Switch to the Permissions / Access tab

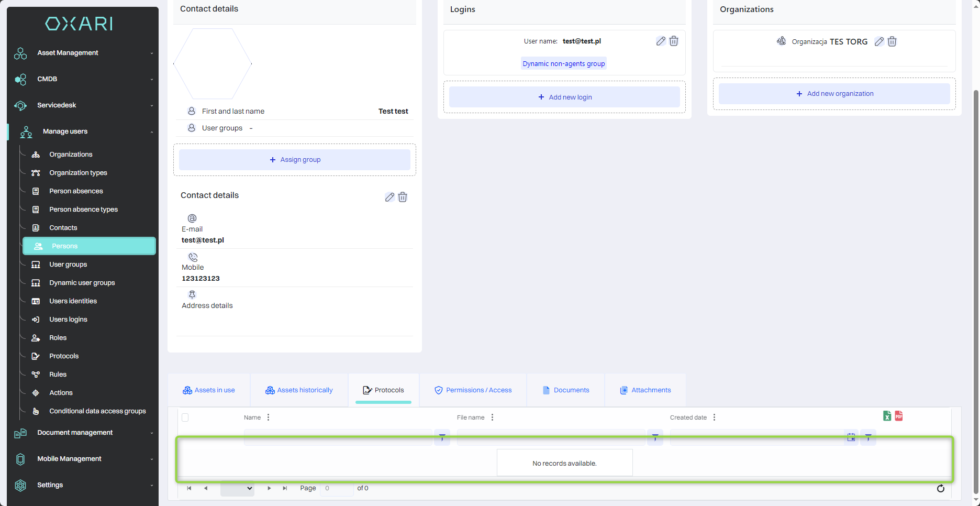pyautogui.click(x=473, y=390)
